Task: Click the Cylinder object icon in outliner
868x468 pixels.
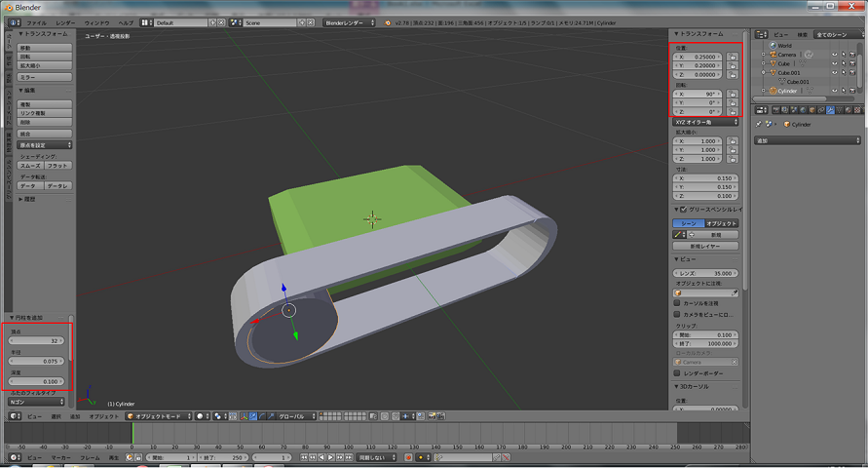Action: [x=772, y=90]
